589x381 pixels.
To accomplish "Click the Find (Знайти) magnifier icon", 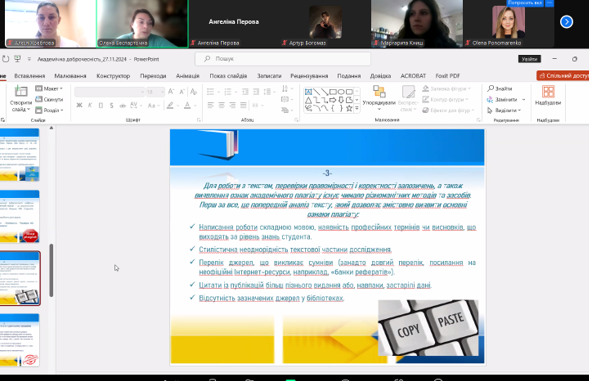I will [x=491, y=88].
